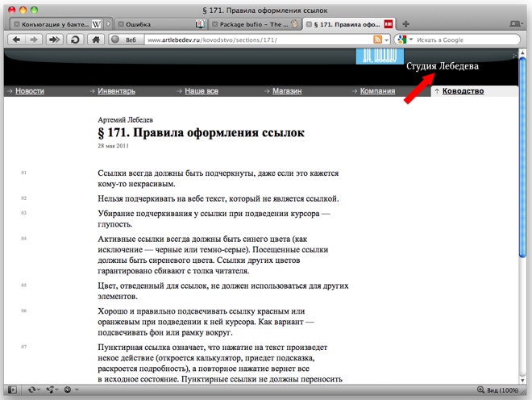Switch to the 'Ошибка' tab

tap(160, 24)
